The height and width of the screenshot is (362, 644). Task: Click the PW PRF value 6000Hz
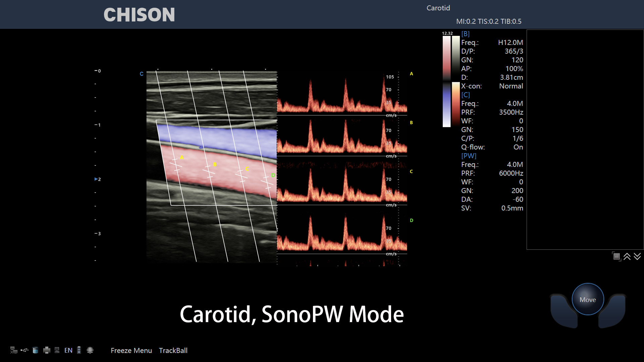click(x=511, y=173)
